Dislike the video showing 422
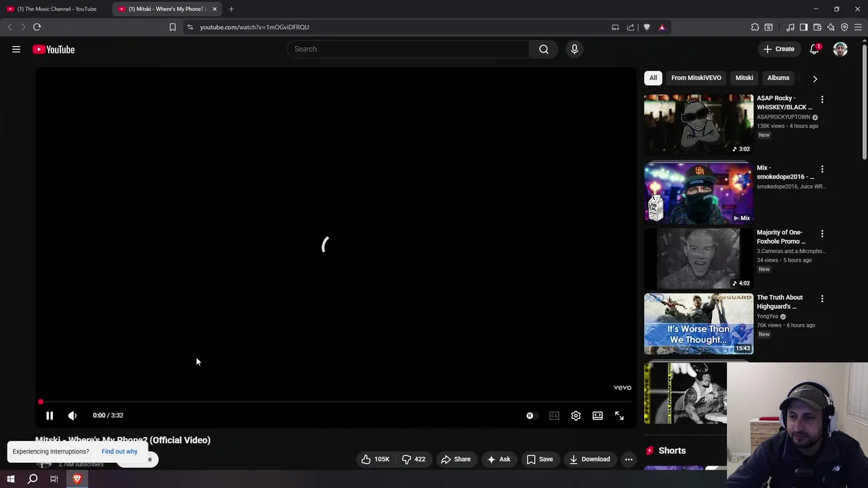The height and width of the screenshot is (488, 868). pyautogui.click(x=414, y=459)
